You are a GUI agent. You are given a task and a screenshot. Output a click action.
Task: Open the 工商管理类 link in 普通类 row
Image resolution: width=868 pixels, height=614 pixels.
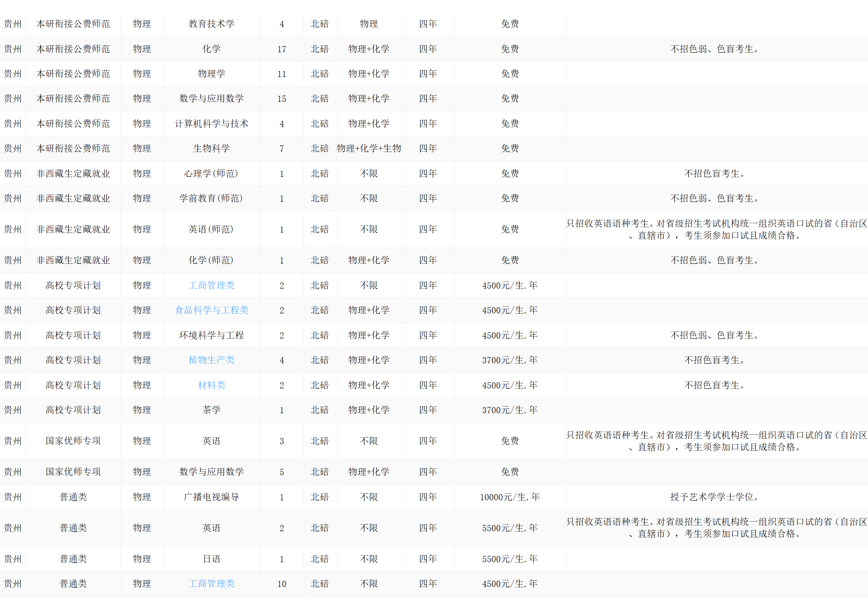(x=211, y=584)
